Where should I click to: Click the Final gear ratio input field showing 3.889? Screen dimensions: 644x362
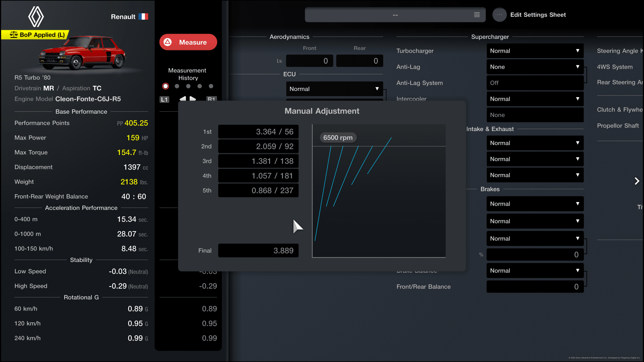[x=258, y=250]
